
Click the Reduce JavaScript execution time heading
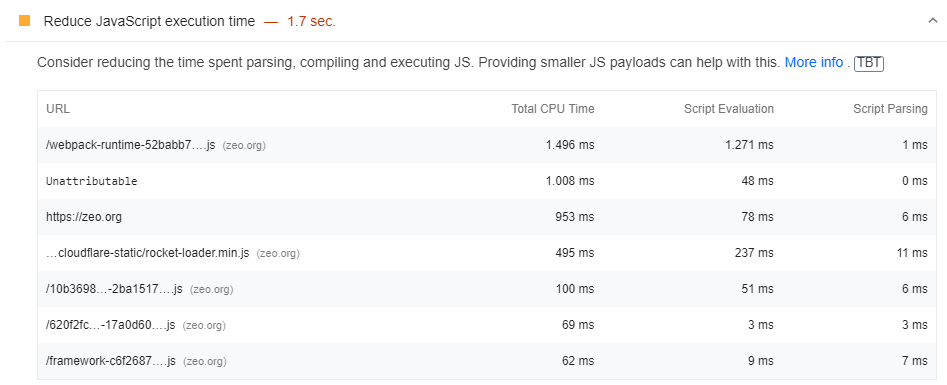[149, 22]
